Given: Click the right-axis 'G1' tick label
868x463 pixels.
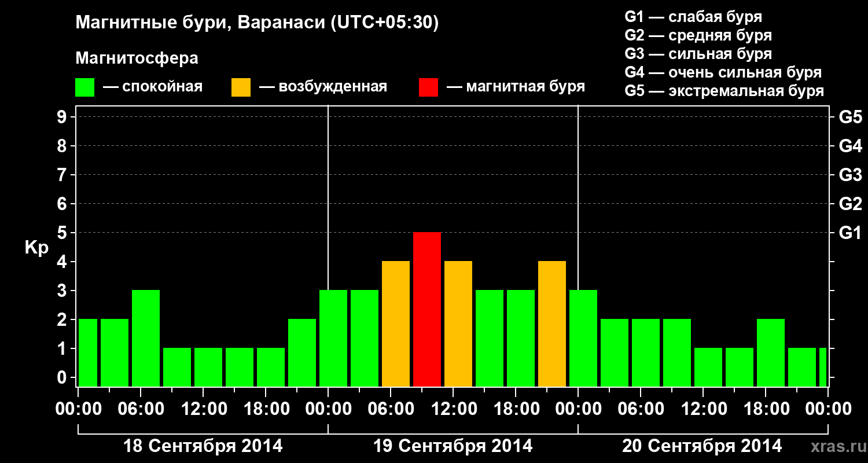Looking at the screenshot, I should (851, 233).
